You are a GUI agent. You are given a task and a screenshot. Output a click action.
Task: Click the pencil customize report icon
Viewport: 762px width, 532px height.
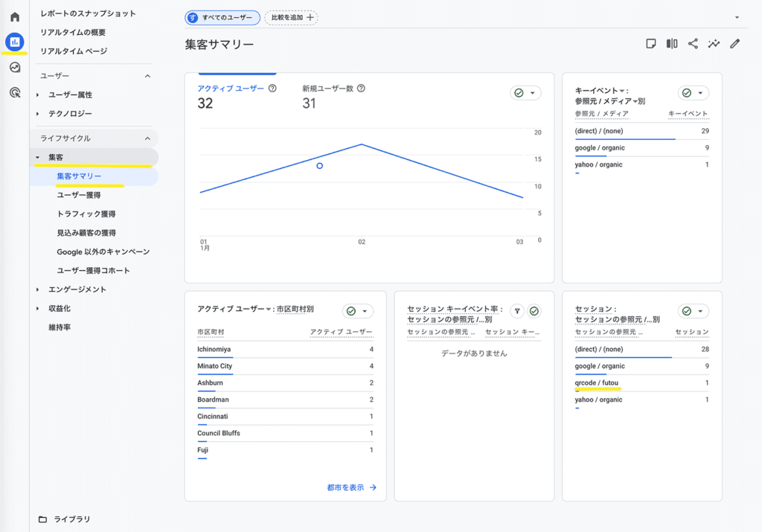[735, 44]
